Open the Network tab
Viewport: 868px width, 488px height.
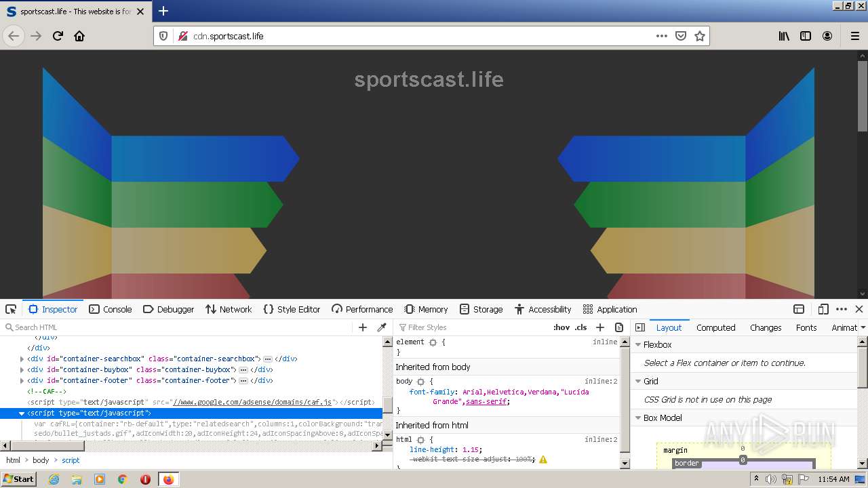[229, 309]
